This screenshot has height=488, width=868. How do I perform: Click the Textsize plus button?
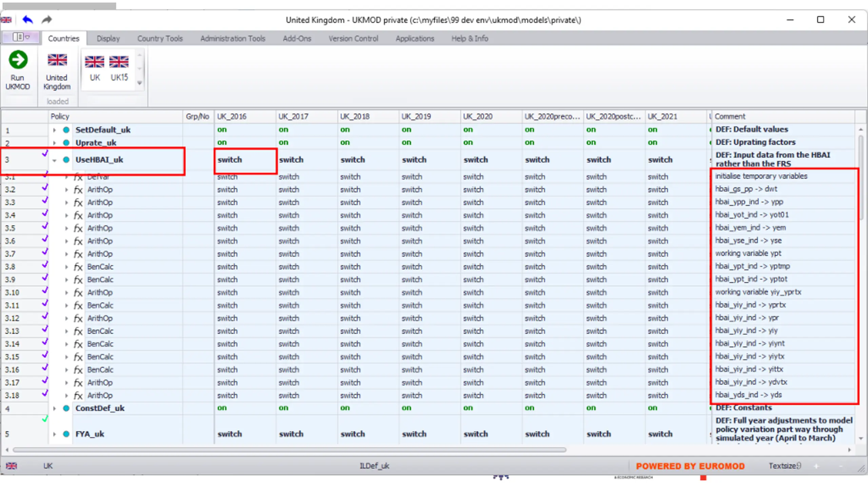pos(816,466)
